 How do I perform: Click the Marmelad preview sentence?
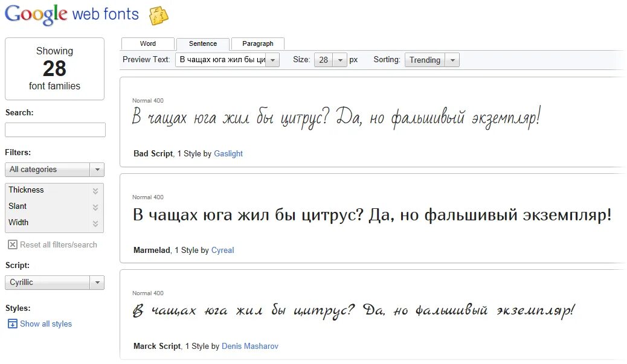[x=372, y=216]
